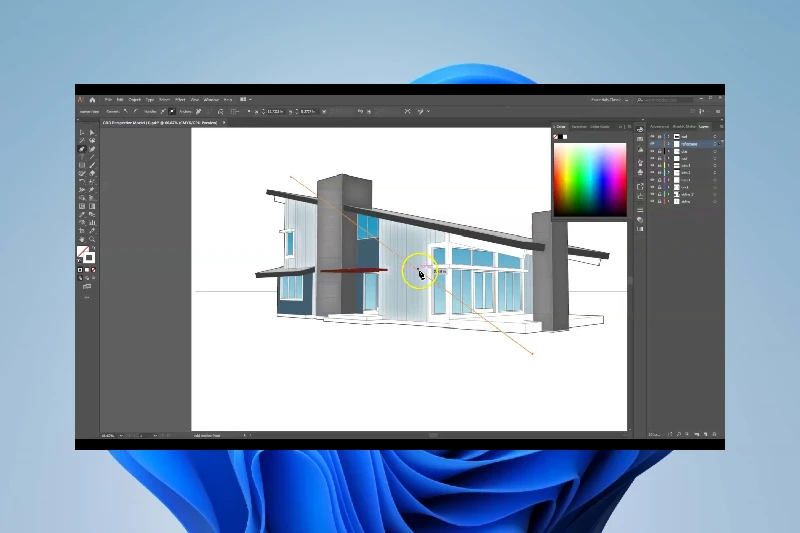The width and height of the screenshot is (800, 533).
Task: Click the Home icon in the top bar
Action: click(x=92, y=100)
